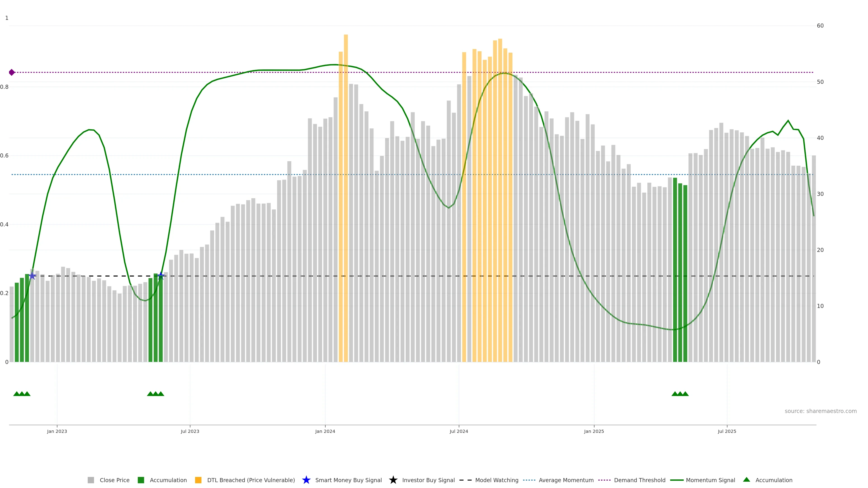This screenshot has width=868, height=488.
Task: Click the DTL Breached orange legend swatch
Action: 198,480
